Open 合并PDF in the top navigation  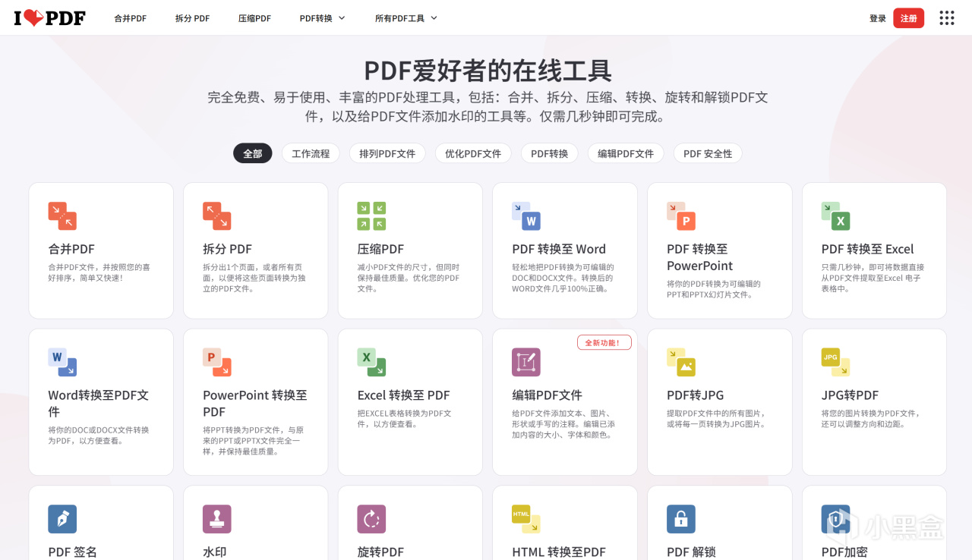tap(131, 18)
